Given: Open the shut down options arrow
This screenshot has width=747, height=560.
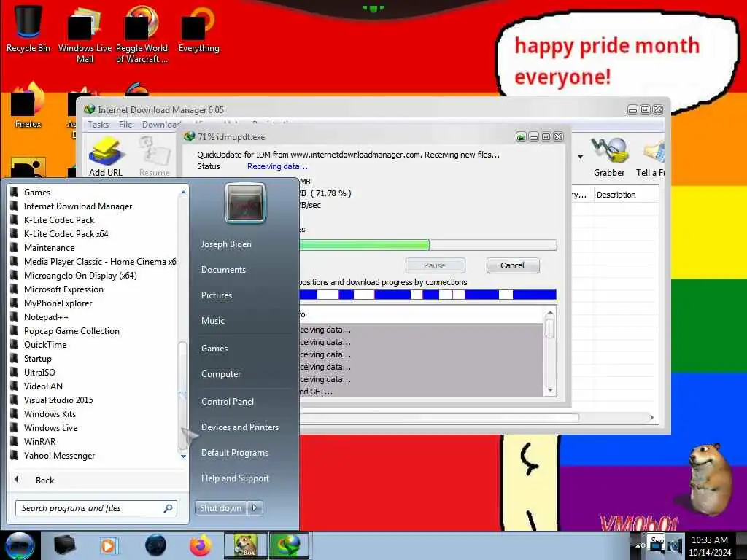Looking at the screenshot, I should [255, 508].
